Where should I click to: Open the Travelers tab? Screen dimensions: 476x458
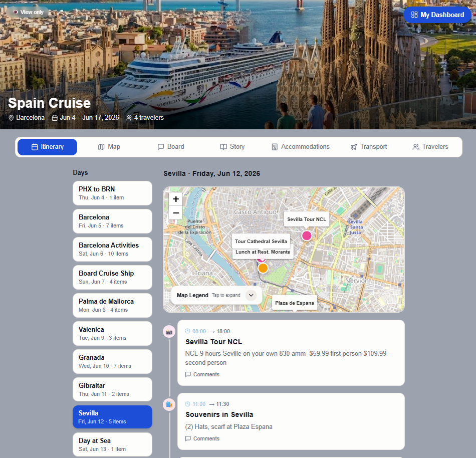(430, 147)
